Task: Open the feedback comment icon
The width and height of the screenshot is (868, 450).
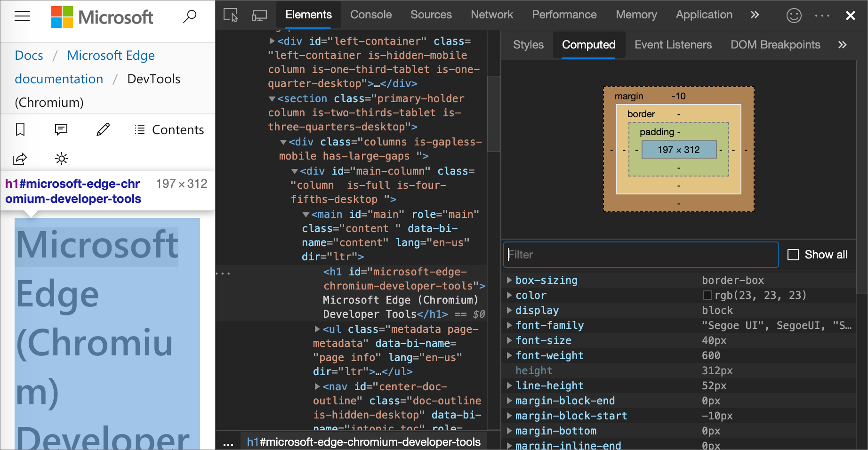Action: point(61,129)
